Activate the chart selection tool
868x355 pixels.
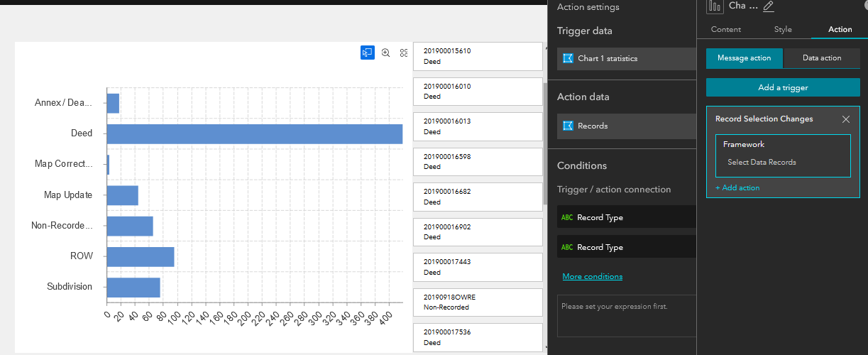367,53
